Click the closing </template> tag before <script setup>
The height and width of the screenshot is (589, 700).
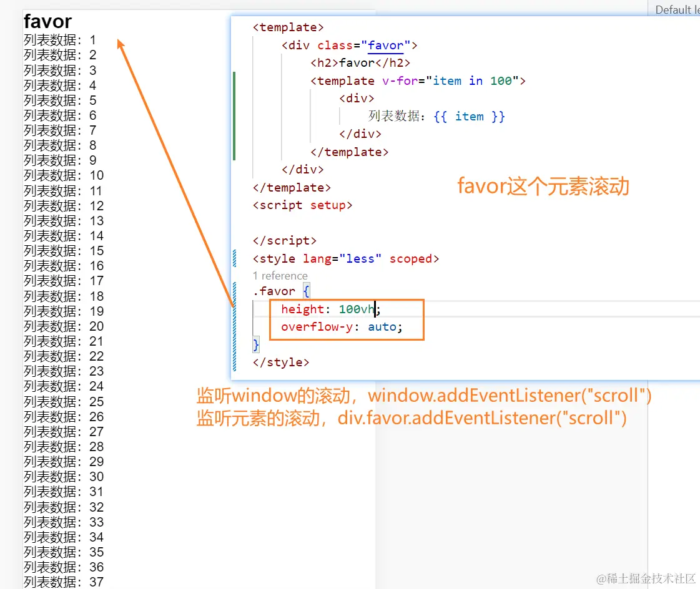[292, 187]
